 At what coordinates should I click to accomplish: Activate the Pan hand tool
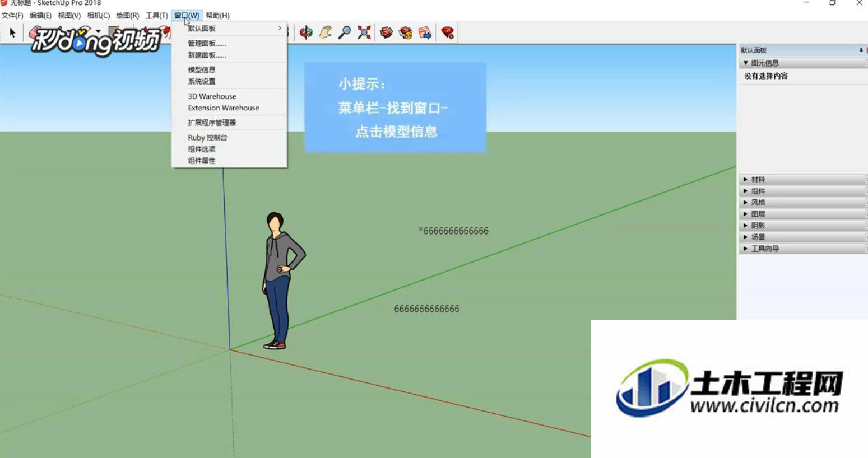pos(326,32)
